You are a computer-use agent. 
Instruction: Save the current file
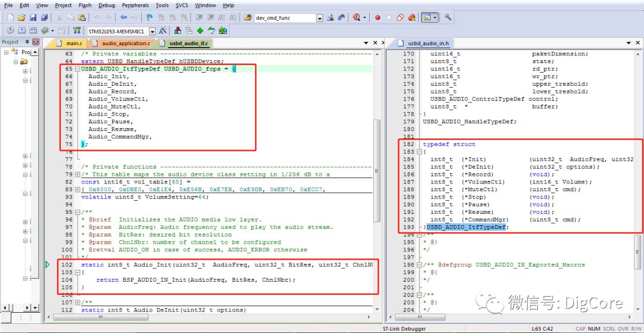[x=33, y=18]
